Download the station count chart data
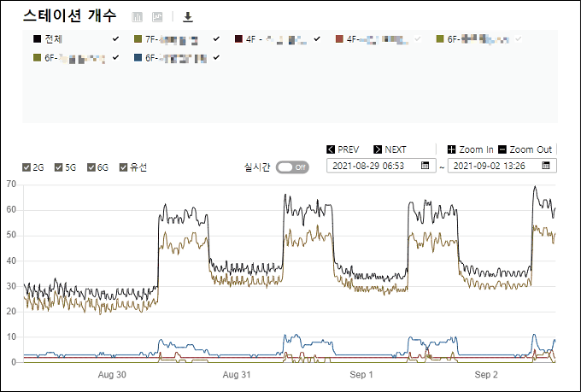The height and width of the screenshot is (392, 581). click(x=188, y=17)
